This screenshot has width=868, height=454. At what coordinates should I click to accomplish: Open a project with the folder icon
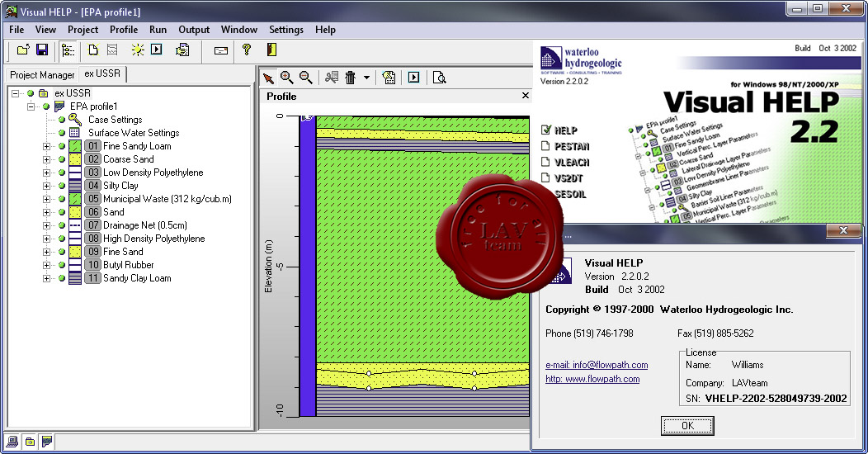[x=23, y=50]
